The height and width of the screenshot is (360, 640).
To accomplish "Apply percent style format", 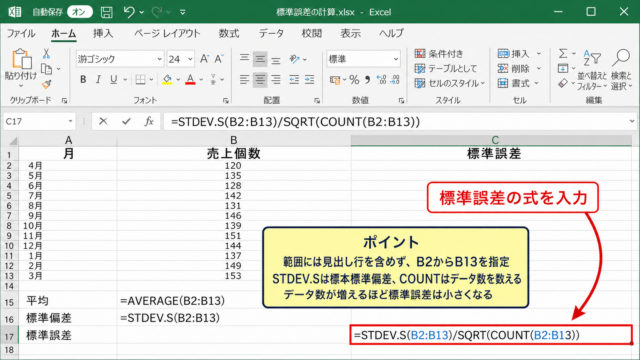I will point(354,80).
